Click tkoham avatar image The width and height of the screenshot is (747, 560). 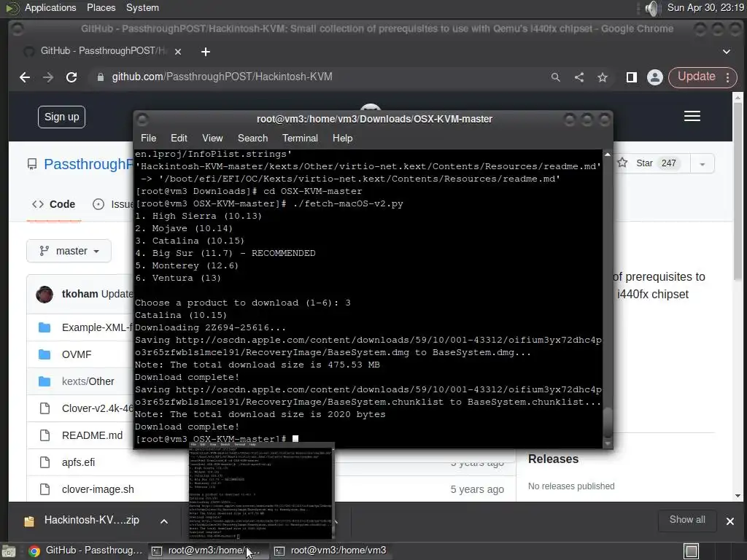tap(44, 295)
